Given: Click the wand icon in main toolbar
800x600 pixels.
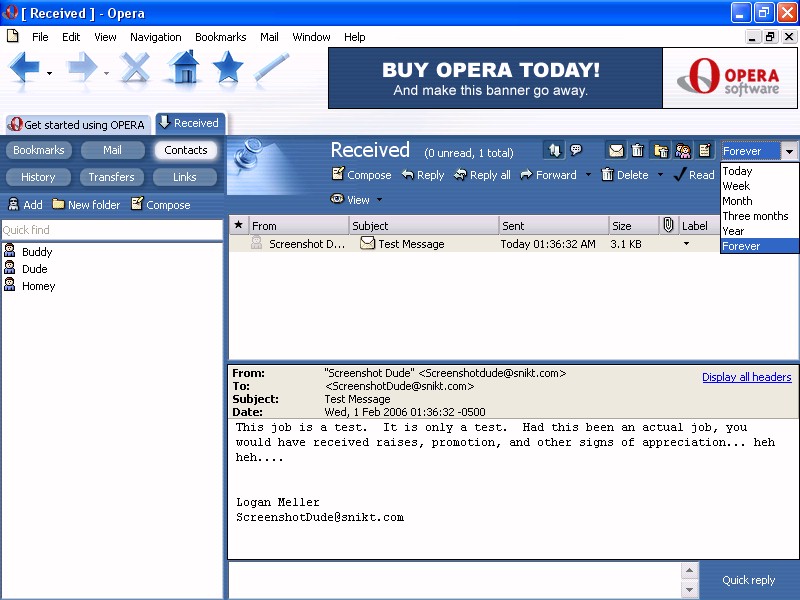Looking at the screenshot, I should (271, 68).
